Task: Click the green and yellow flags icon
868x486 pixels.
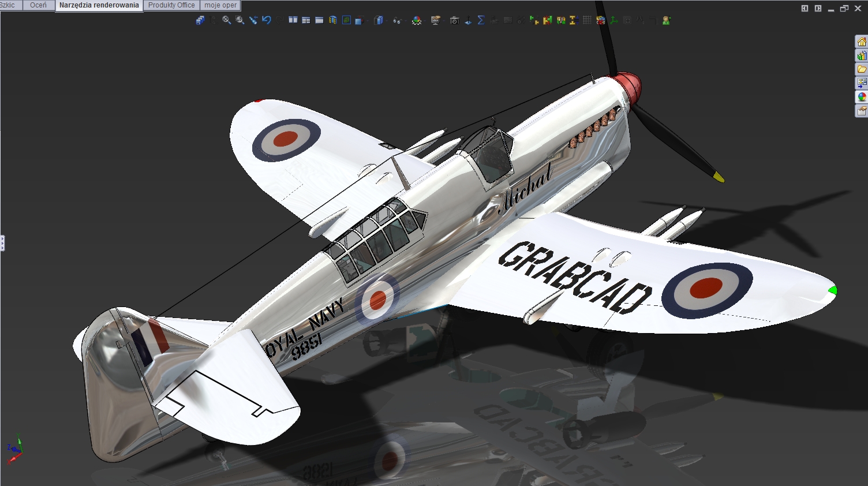Action: tap(534, 20)
